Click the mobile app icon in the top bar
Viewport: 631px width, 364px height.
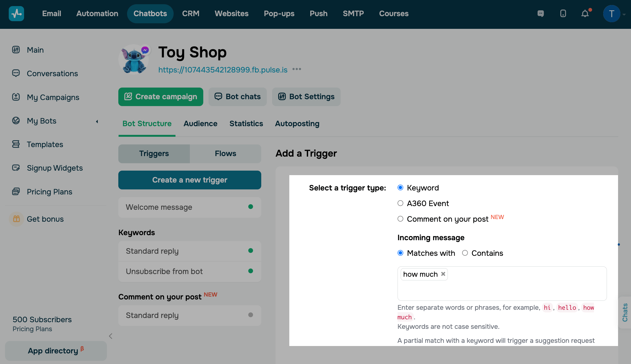point(563,13)
